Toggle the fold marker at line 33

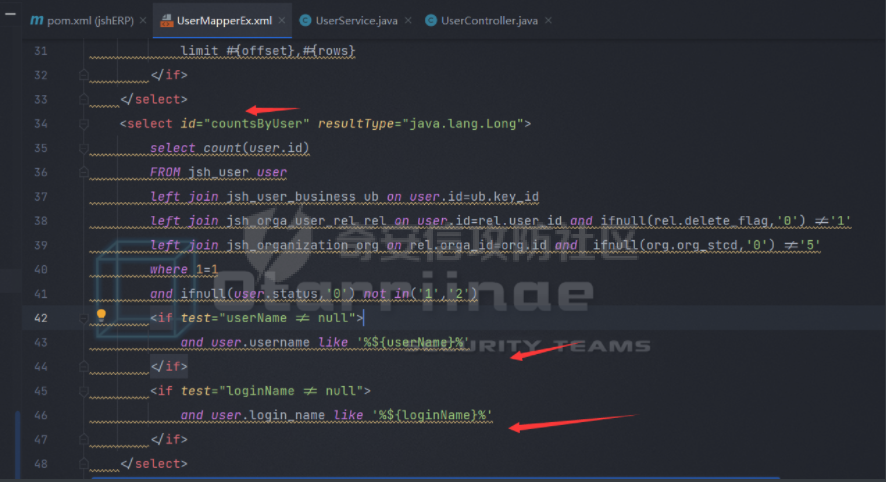(x=84, y=99)
